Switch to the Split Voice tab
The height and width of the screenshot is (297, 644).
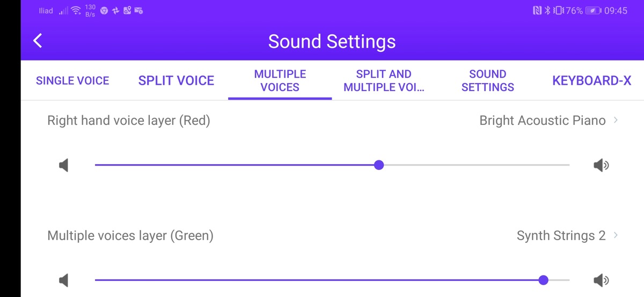(176, 80)
